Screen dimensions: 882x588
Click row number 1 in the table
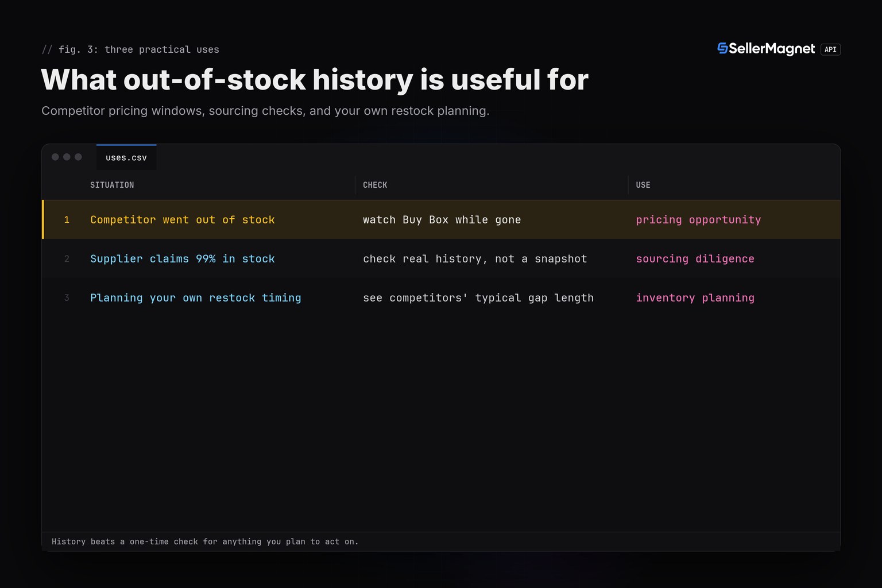pyautogui.click(x=67, y=220)
